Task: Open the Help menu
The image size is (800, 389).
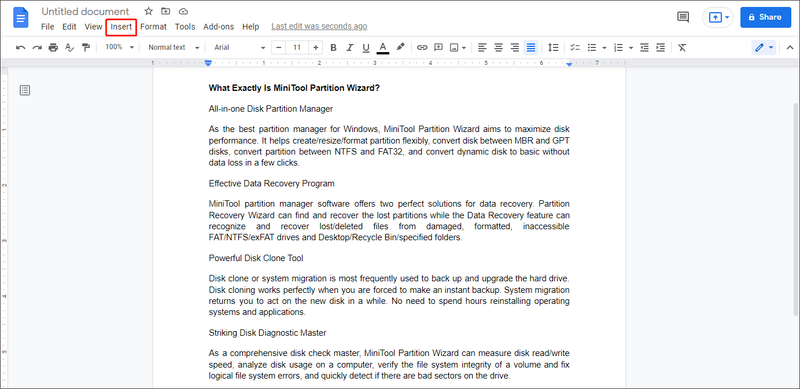Action: [251, 27]
